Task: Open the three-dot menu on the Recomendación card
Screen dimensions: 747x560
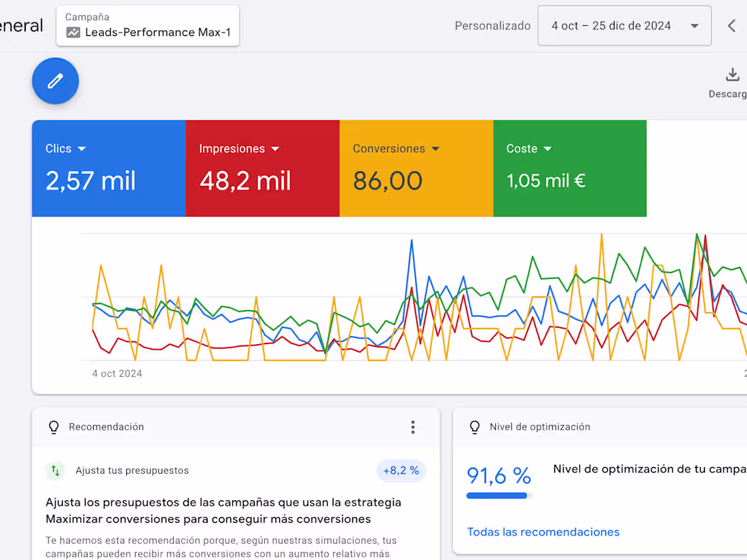Action: point(413,427)
